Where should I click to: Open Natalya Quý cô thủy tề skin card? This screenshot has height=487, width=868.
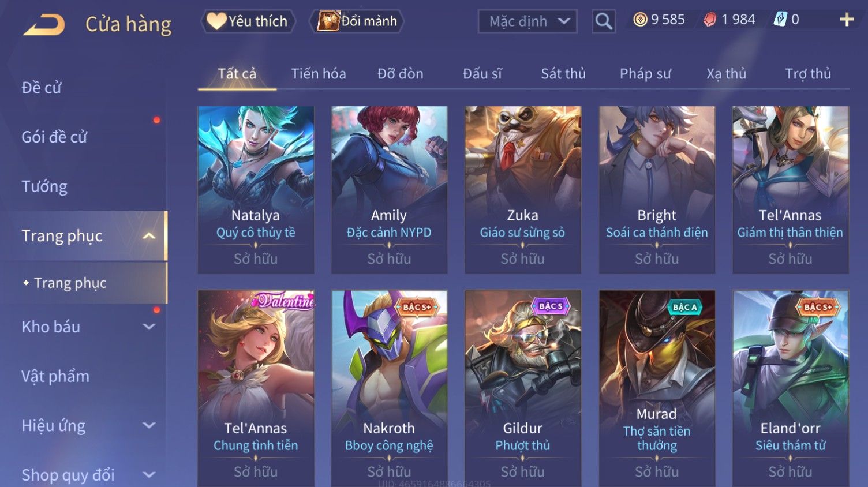[x=256, y=189]
